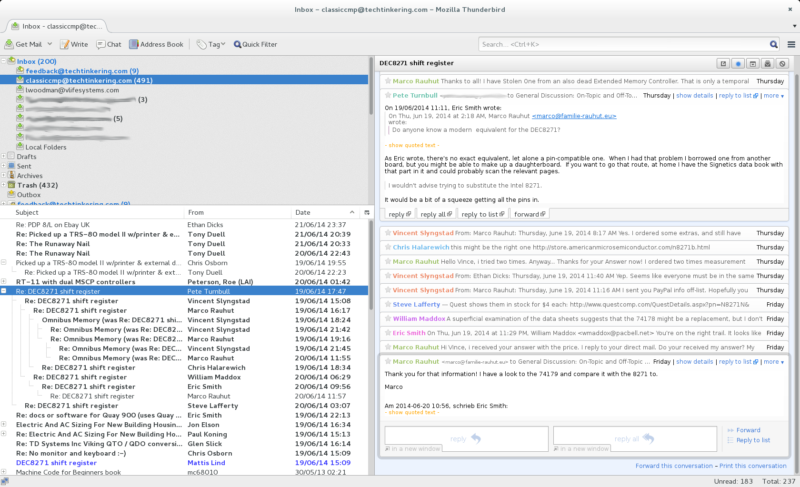This screenshot has width=800, height=487.
Task: Show details for Pete Turnbull message
Action: pyautogui.click(x=694, y=95)
